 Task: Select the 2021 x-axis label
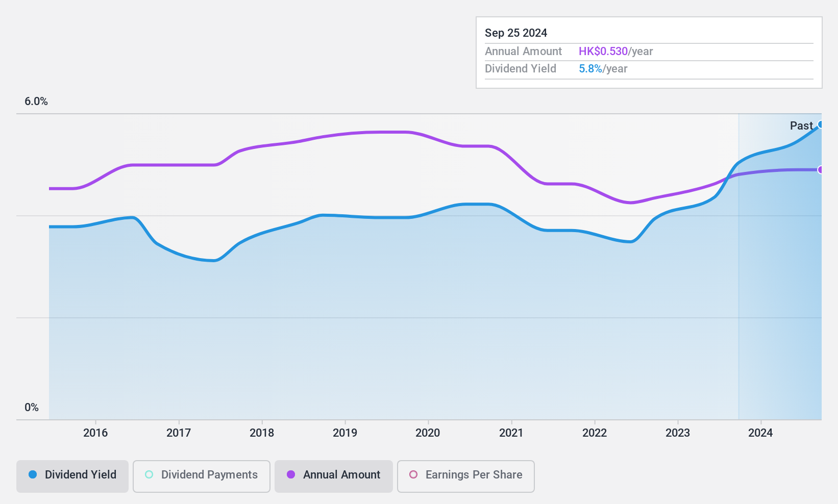[x=511, y=433]
